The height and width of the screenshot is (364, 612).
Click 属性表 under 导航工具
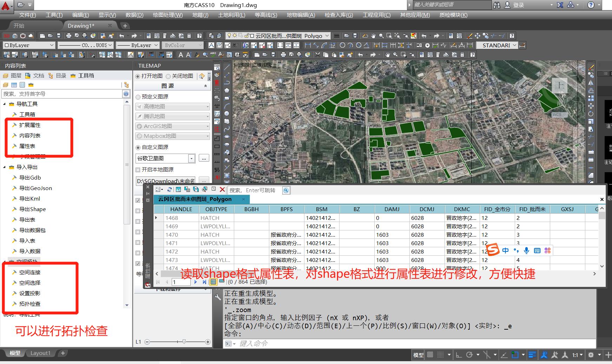pos(27,146)
